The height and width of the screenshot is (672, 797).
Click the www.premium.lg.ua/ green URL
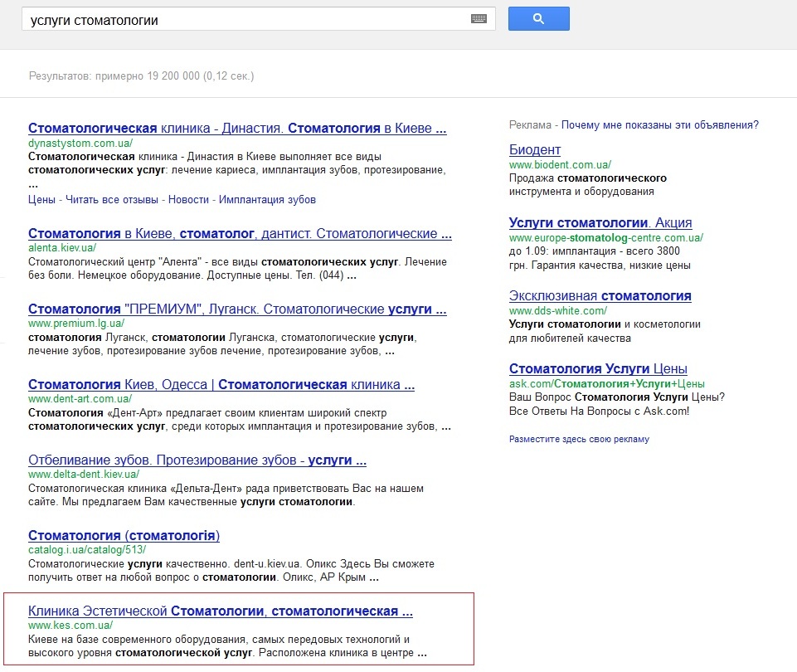coord(76,324)
